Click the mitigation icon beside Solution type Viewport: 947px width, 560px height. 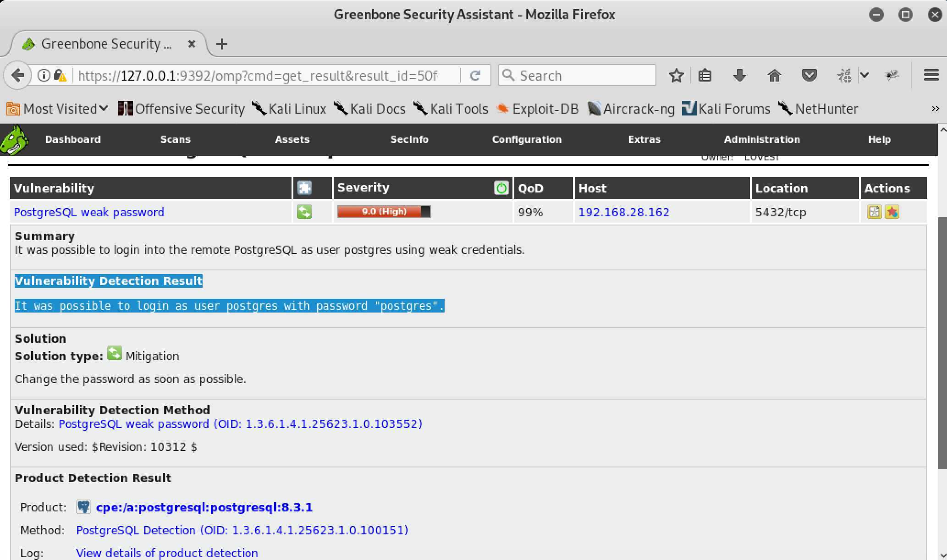(115, 353)
